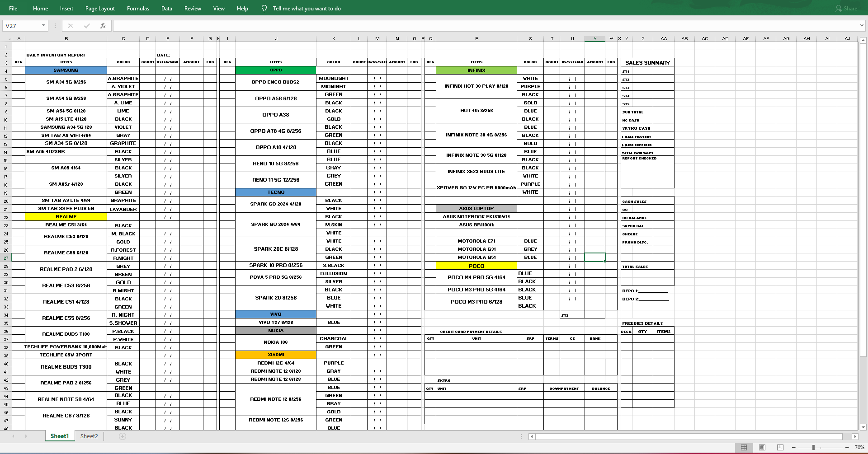The width and height of the screenshot is (868, 454).
Task: Select the Sheet1 worksheet tab
Action: point(60,436)
